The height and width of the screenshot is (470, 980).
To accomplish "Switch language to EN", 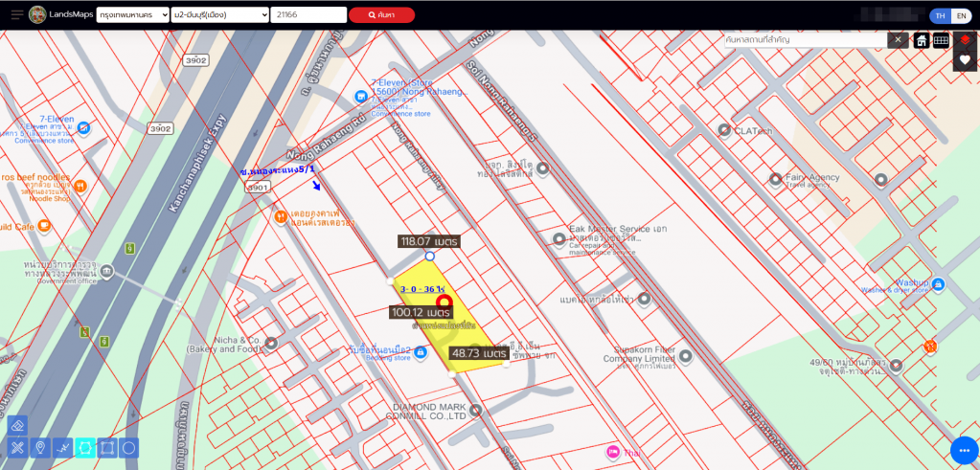I will tap(961, 16).
